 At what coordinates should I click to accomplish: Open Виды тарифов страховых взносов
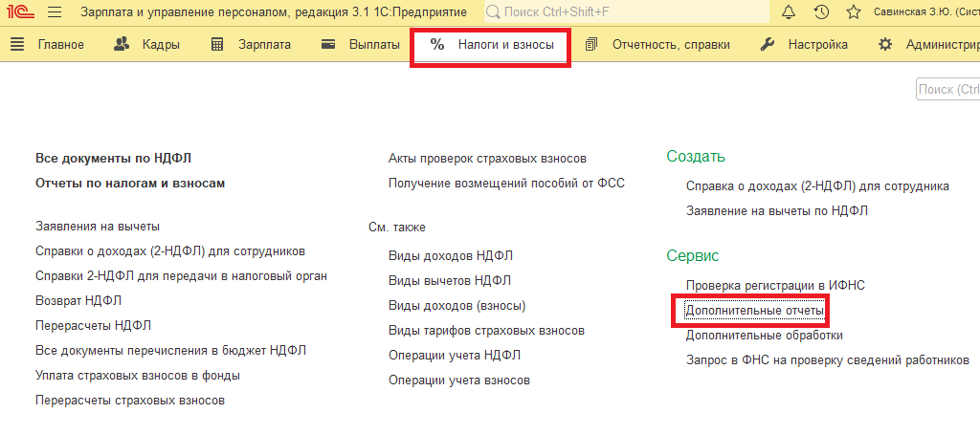coord(486,330)
